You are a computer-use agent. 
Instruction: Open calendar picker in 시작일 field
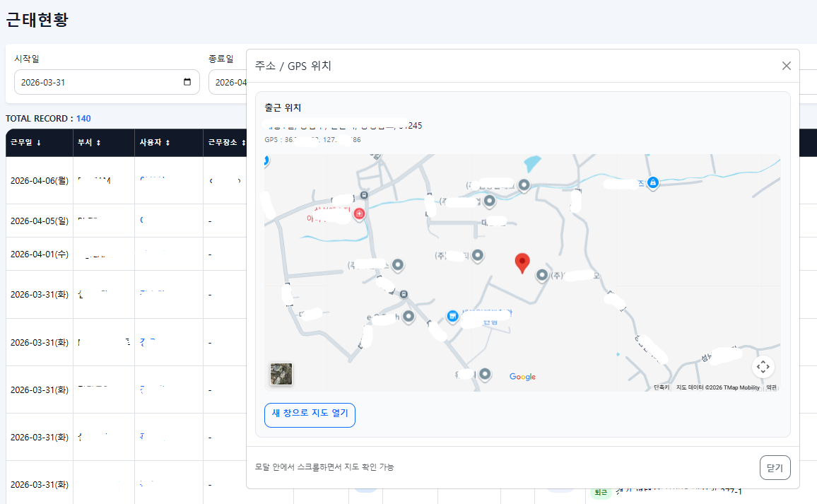point(187,82)
